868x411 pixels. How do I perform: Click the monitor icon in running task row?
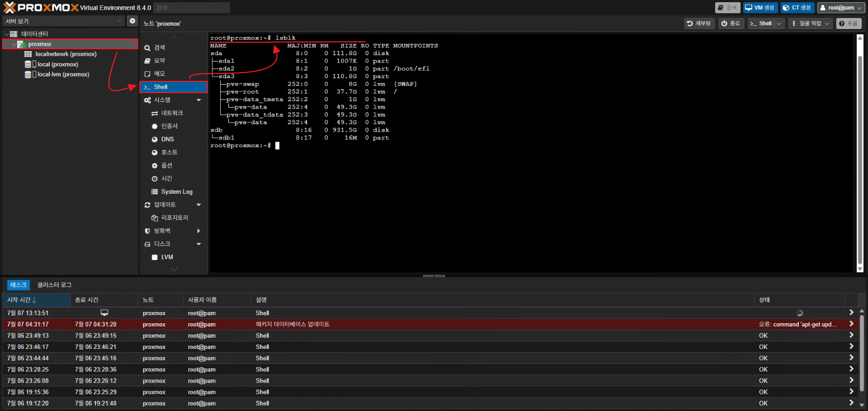click(104, 313)
